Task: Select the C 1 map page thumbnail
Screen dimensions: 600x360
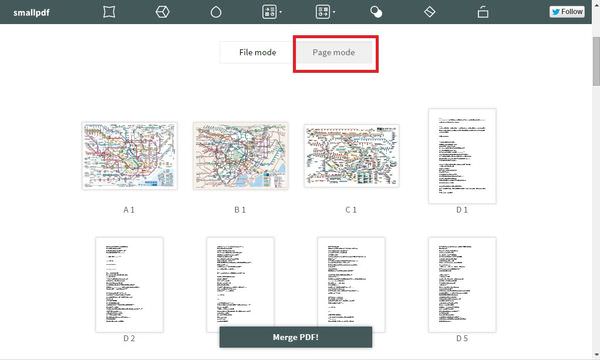Action: pyautogui.click(x=352, y=156)
